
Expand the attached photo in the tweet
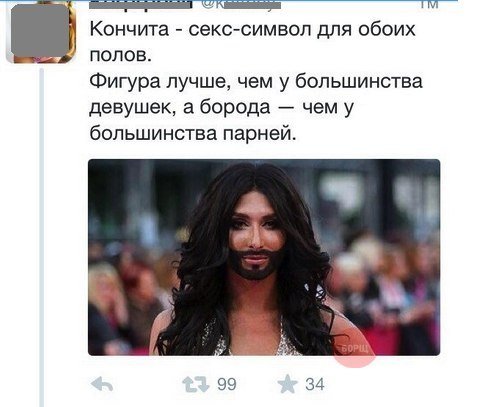[264, 257]
